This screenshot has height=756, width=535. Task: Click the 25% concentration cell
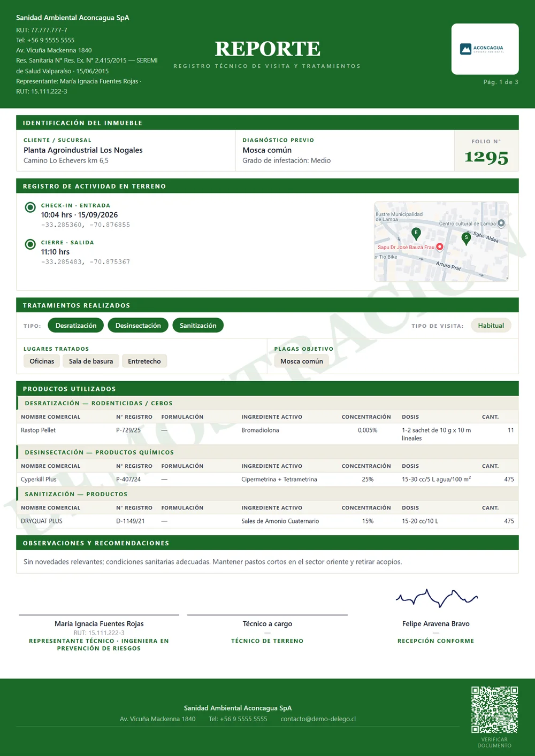pyautogui.click(x=368, y=480)
